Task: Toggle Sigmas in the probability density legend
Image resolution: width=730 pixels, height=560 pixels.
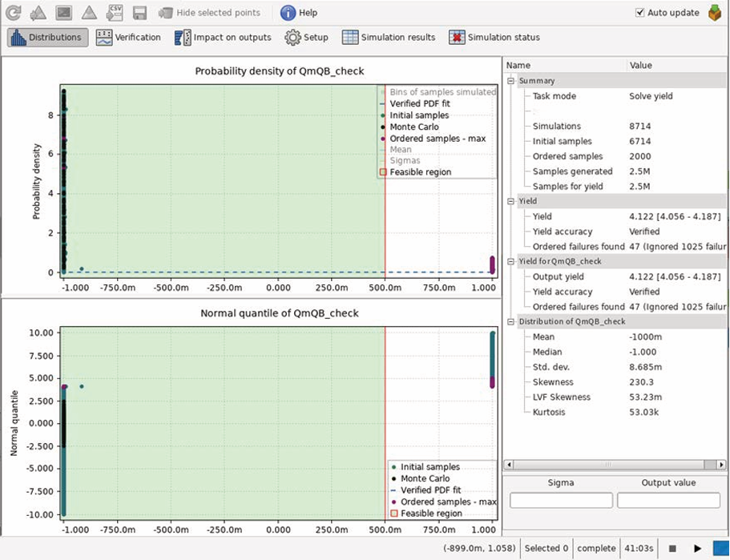Action: 400,160
